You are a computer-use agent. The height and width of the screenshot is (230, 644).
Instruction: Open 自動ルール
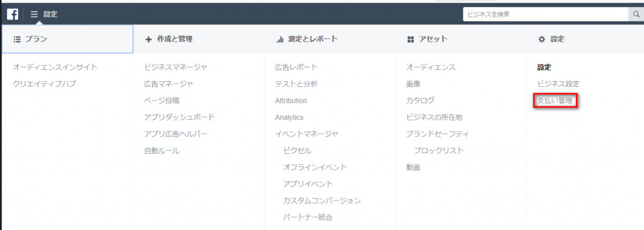(x=162, y=151)
